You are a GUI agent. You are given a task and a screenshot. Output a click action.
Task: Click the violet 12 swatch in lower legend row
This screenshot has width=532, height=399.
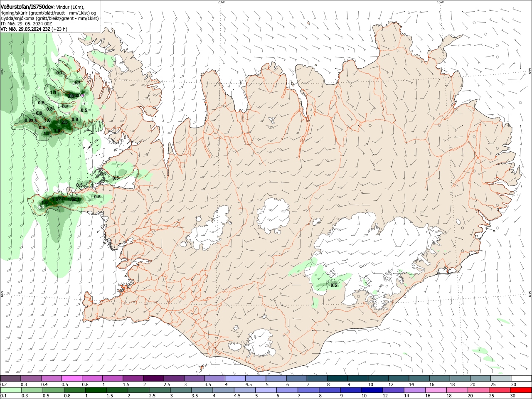pos(393,390)
